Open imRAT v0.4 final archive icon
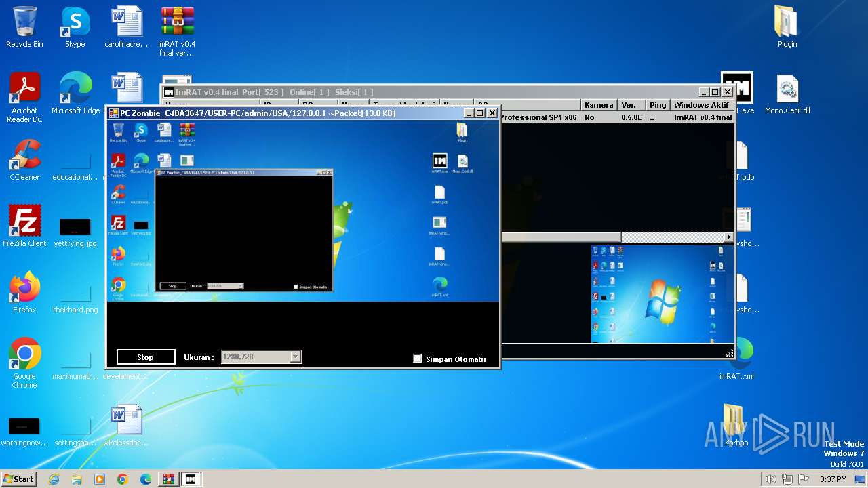Image resolution: width=868 pixels, height=488 pixels. coord(176,31)
